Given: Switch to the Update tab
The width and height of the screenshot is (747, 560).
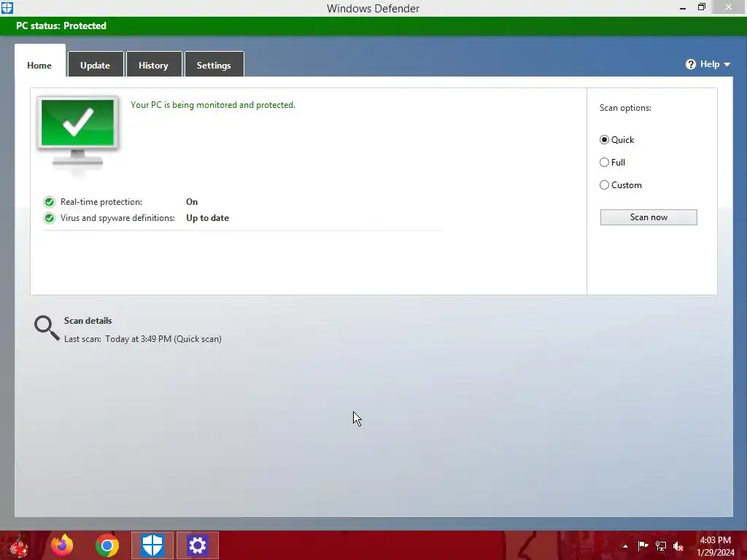Looking at the screenshot, I should [x=96, y=65].
